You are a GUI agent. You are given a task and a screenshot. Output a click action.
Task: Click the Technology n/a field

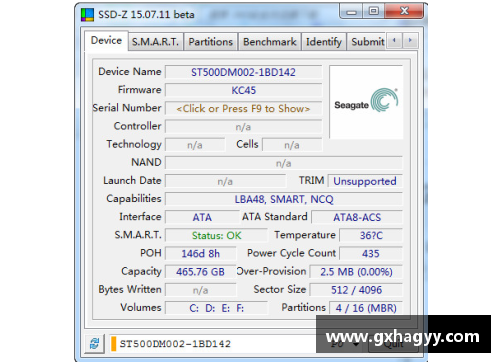click(x=195, y=145)
